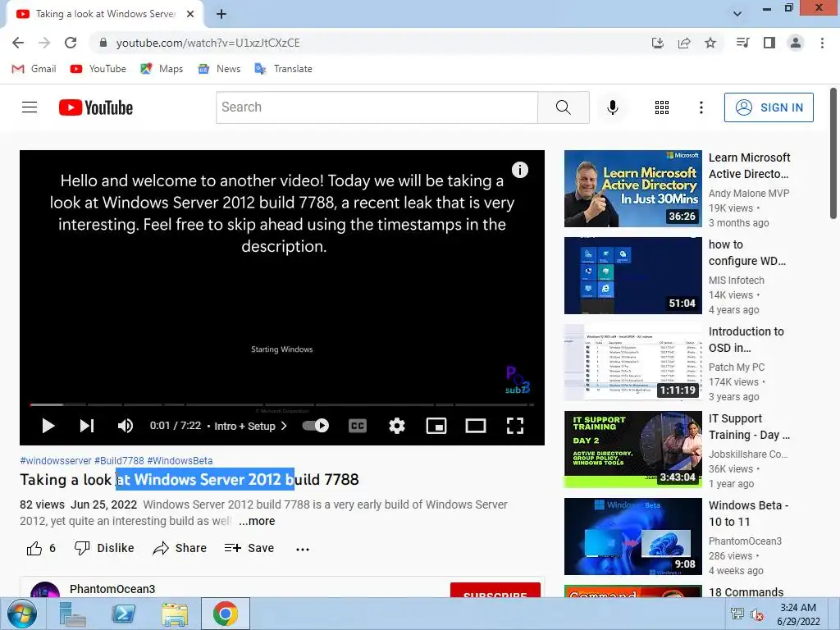Open Learn Microsoft Active Directory video thumbnail
The width and height of the screenshot is (840, 630).
(632, 189)
